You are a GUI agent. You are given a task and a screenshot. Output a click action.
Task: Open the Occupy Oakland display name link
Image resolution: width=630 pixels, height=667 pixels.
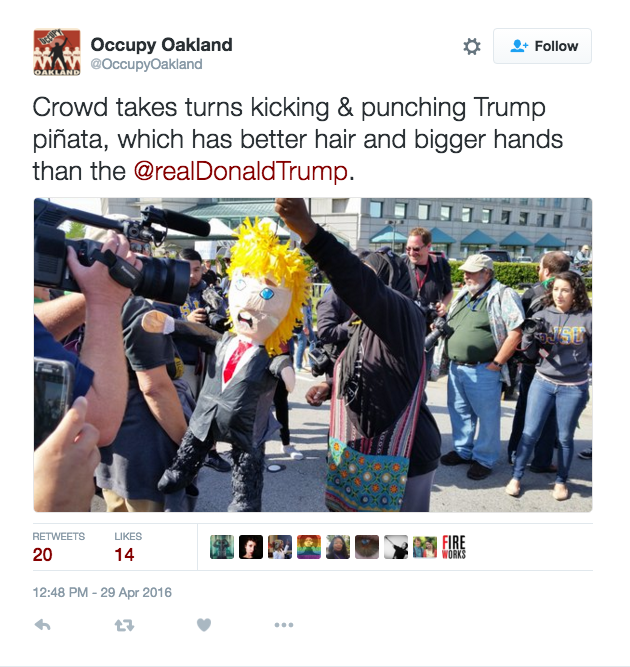pos(161,45)
